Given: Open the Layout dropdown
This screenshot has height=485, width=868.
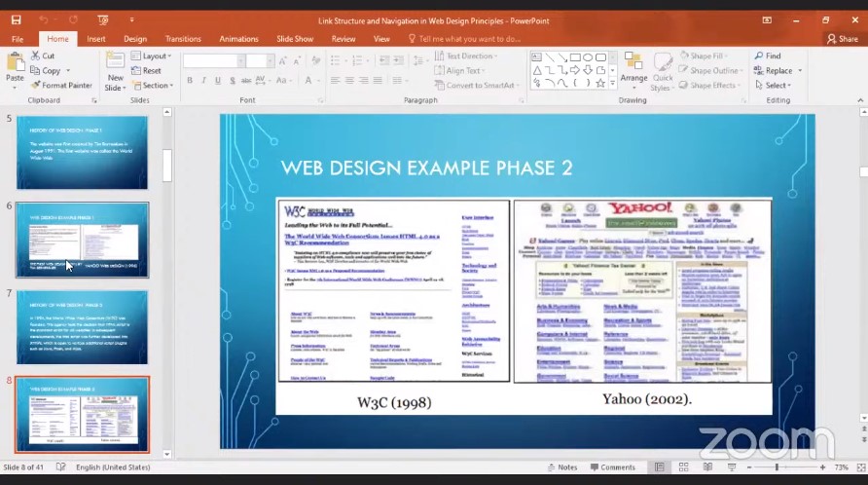Looking at the screenshot, I should point(151,56).
